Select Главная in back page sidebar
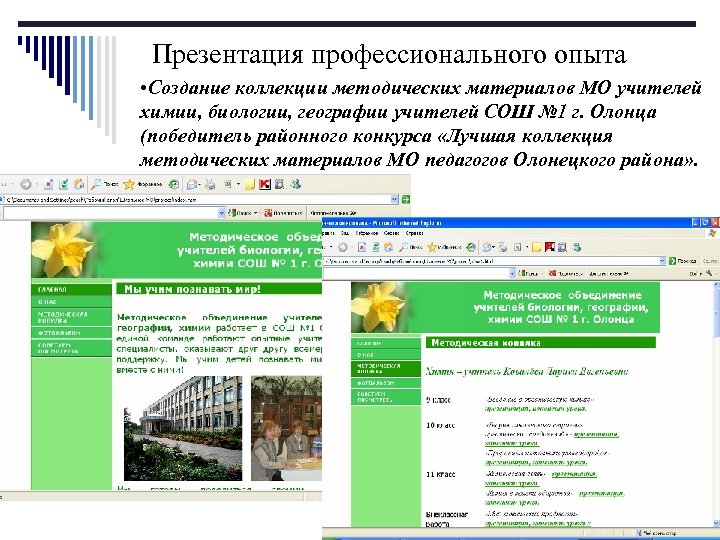Viewport: 720px width, 540px height. click(71, 289)
